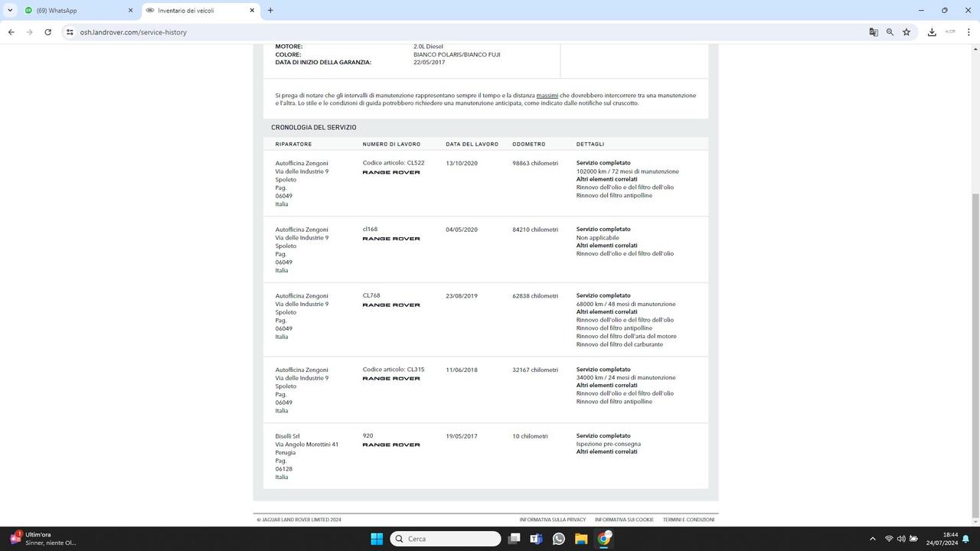Screen dimensions: 980x551
Task: Open Informativa sulla privacy link
Action: click(553, 520)
